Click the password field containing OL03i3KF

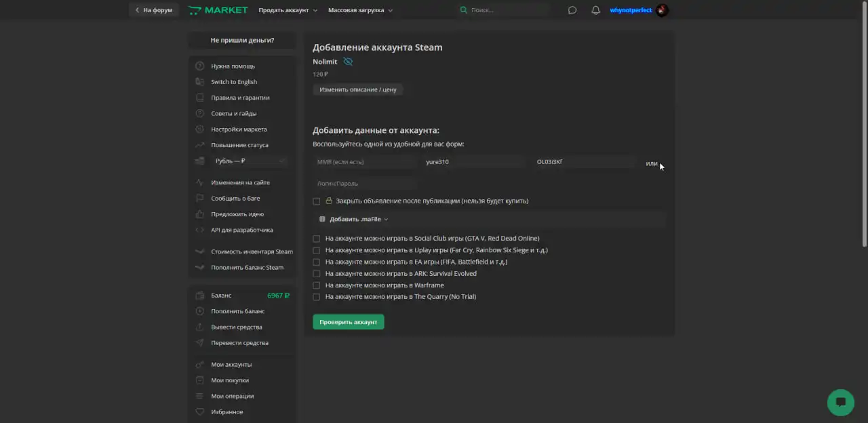[x=583, y=162]
